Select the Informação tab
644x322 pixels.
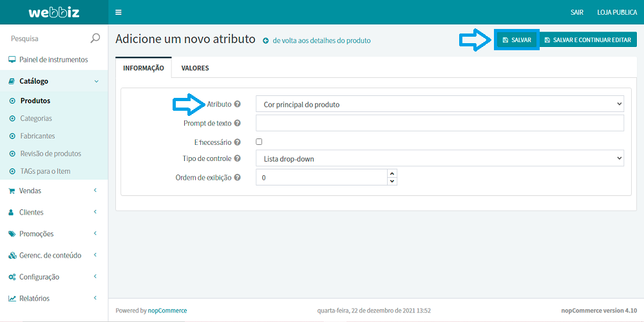pyautogui.click(x=144, y=68)
